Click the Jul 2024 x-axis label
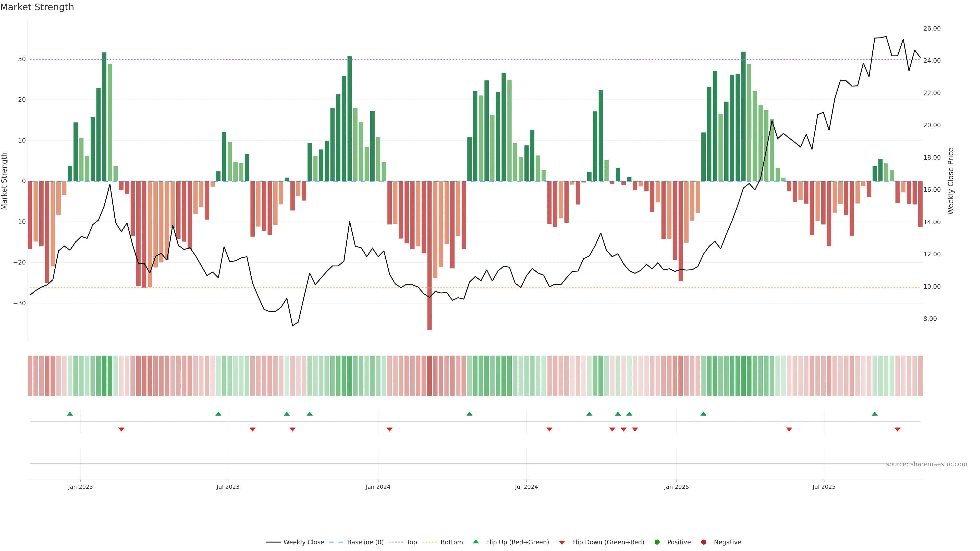The image size is (980, 551). click(x=526, y=487)
